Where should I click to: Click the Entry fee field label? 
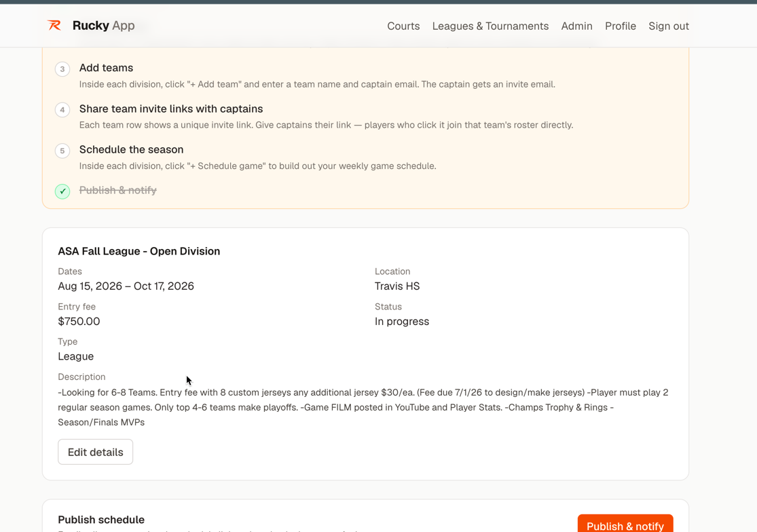pyautogui.click(x=77, y=307)
